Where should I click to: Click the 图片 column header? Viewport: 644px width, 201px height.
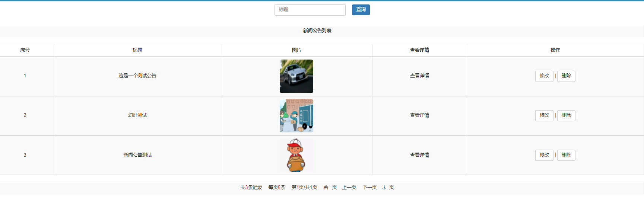coord(296,50)
